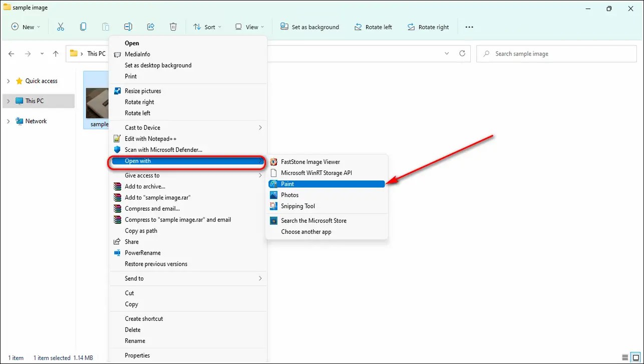Switch to large thumbnails view icon
The image size is (644, 364).
point(635,358)
